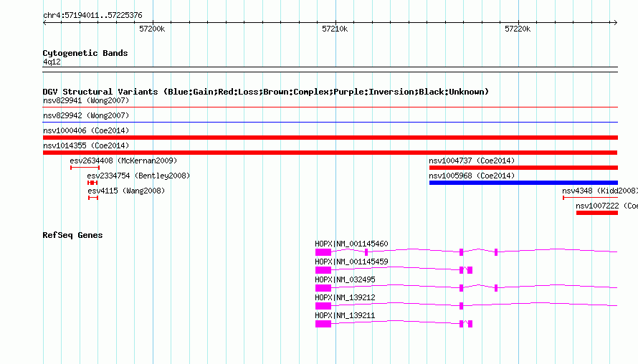
Task: Click the large exon of HOPX NM_001145459
Action: click(x=323, y=270)
